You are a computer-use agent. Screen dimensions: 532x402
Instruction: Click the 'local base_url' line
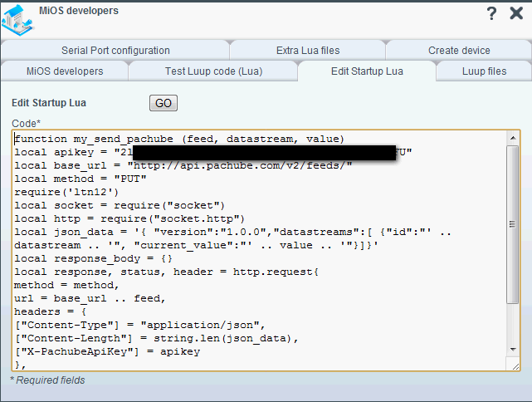[x=183, y=165]
